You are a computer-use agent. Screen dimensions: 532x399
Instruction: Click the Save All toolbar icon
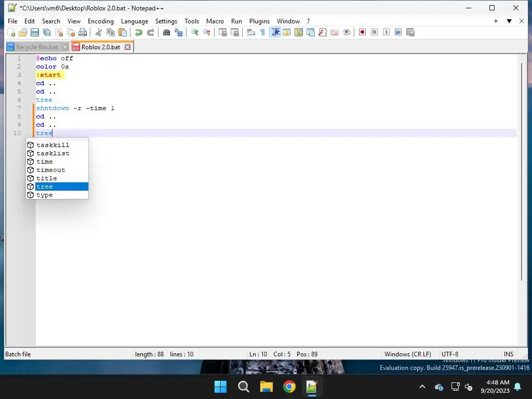click(x=47, y=32)
